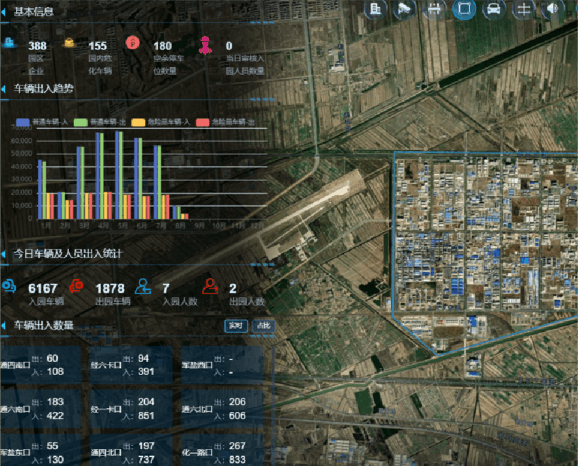578x466 pixels.
Task: Click the red parking P icon
Action: tap(132, 43)
